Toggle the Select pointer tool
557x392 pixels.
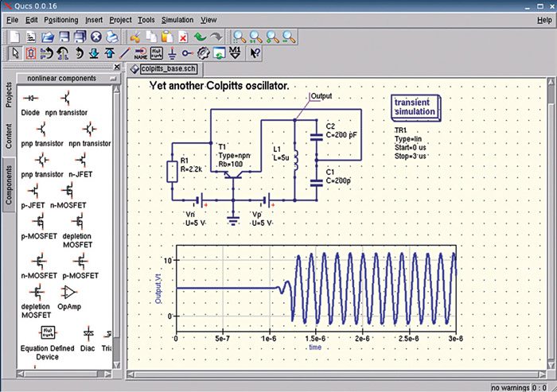coord(14,53)
